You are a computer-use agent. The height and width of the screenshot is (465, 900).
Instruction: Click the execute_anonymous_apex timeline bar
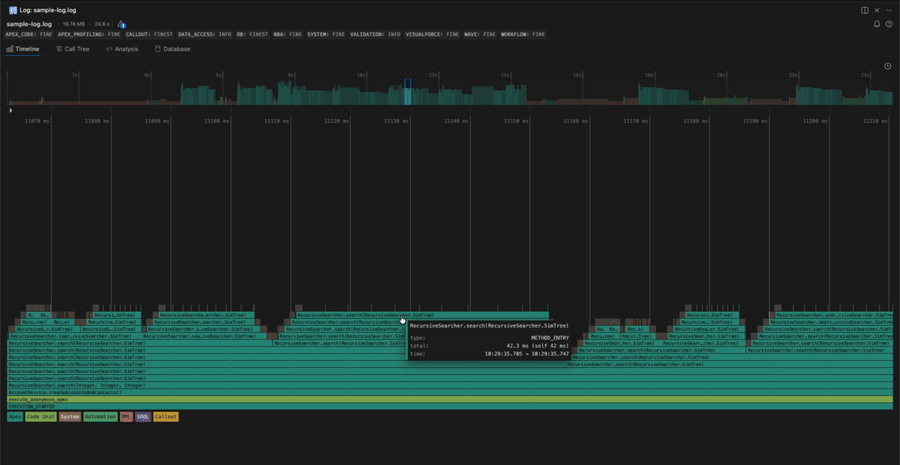click(450, 399)
